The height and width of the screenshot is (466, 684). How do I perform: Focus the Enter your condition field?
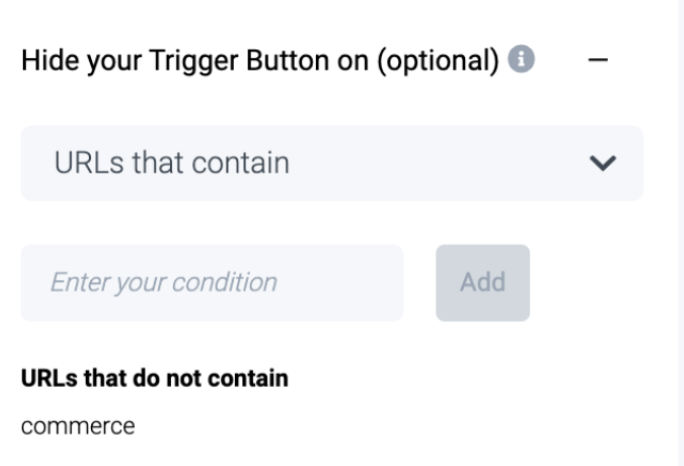pos(211,283)
